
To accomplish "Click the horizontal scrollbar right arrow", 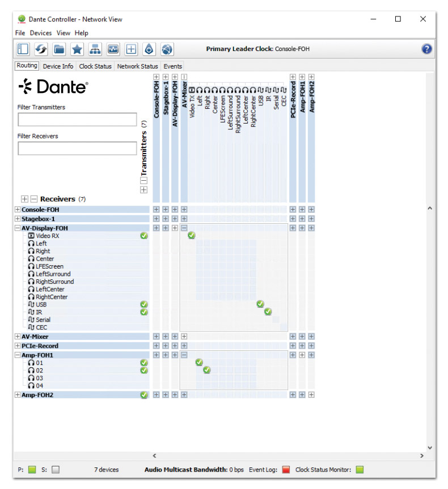I will [x=421, y=456].
